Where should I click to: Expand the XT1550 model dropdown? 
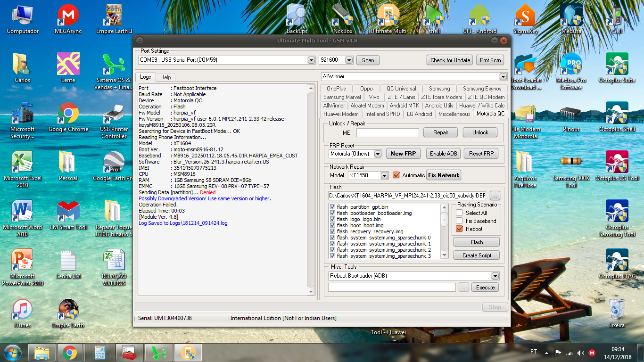pyautogui.click(x=385, y=175)
